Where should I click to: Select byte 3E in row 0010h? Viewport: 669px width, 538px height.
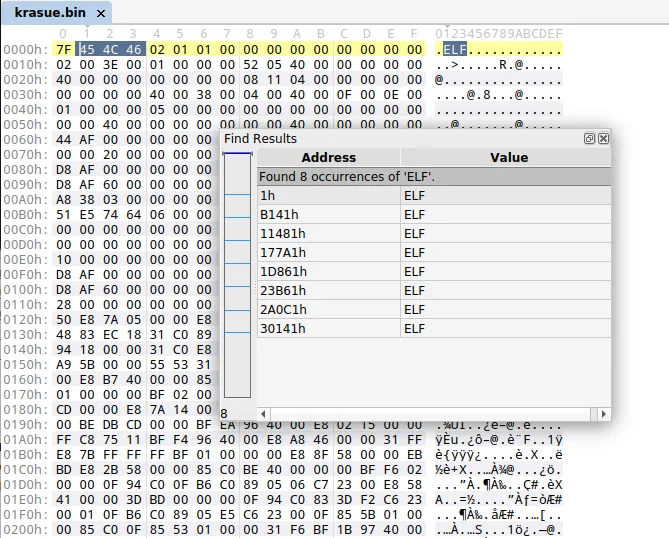(111, 65)
